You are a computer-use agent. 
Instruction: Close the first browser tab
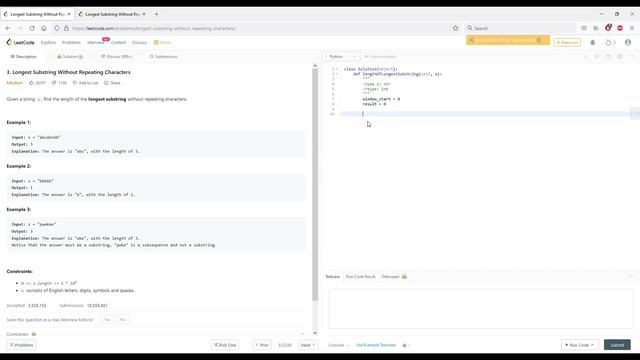point(69,14)
